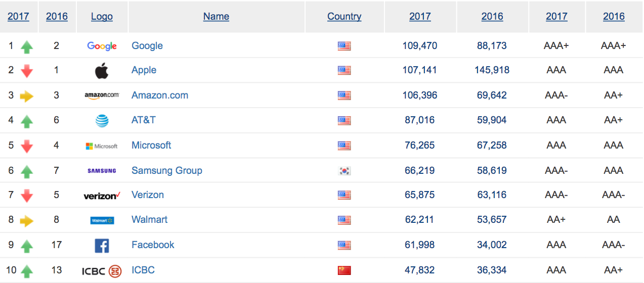
Task: Click the red down arrow beside Apple
Action: click(27, 71)
